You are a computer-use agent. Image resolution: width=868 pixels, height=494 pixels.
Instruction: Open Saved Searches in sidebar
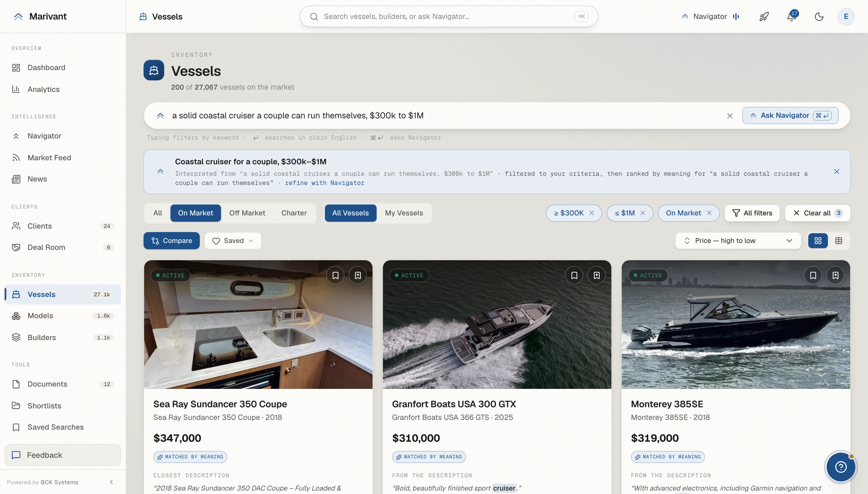coord(63,427)
